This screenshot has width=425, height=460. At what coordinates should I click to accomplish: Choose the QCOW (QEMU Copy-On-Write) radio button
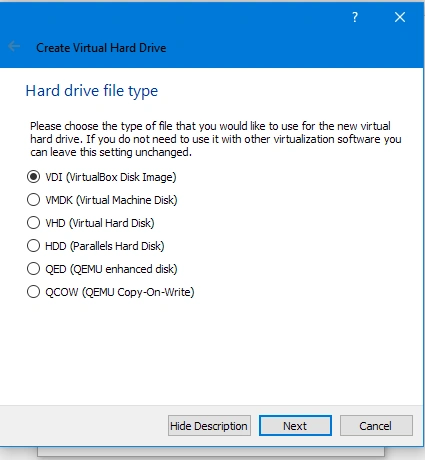click(x=33, y=292)
